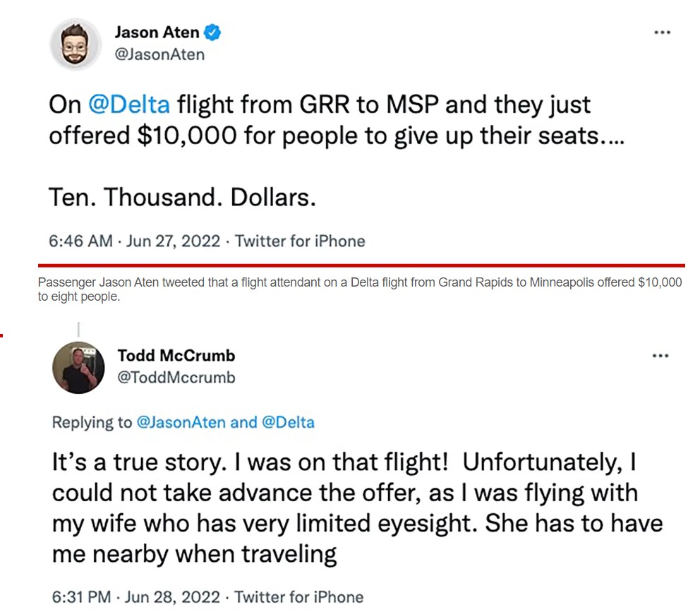Screen dimensions: 700x612
Task: Open @JasonAten in the Replying to line
Action: pyautogui.click(x=180, y=422)
